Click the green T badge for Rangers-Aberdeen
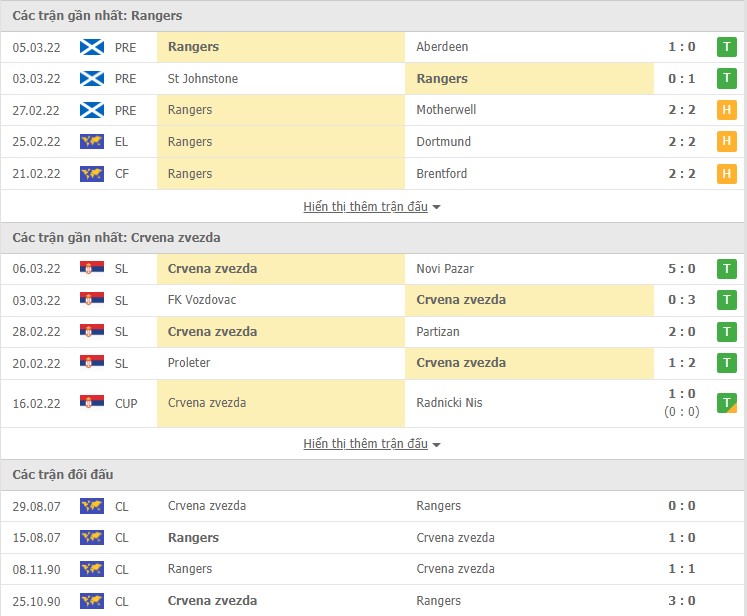Viewport: 747px width, 616px height. coord(726,47)
